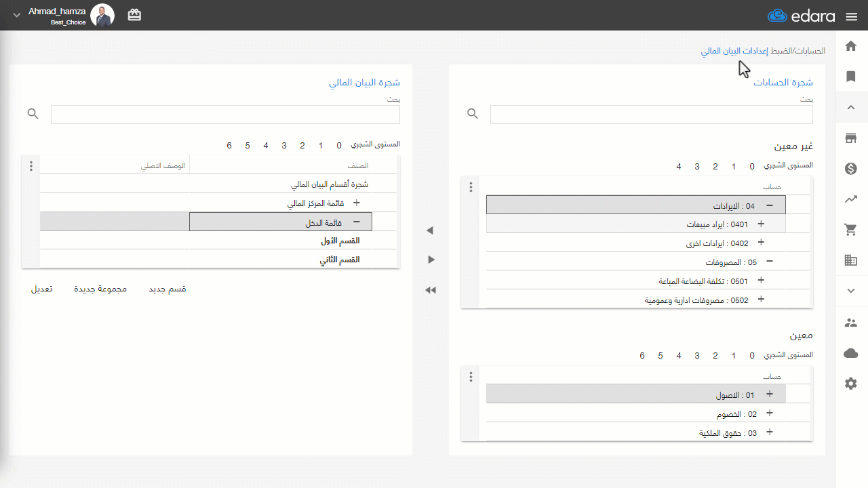
Task: Collapse sidebar section with up chevron
Action: (x=851, y=107)
